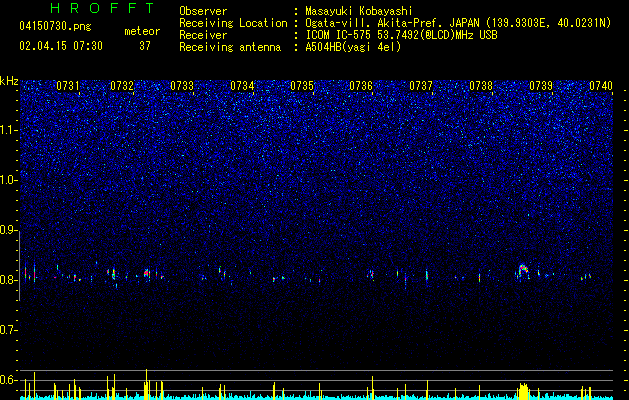Click the date stamp 02.04.15 07:30
Screen dimensions: 629x400
pos(61,46)
